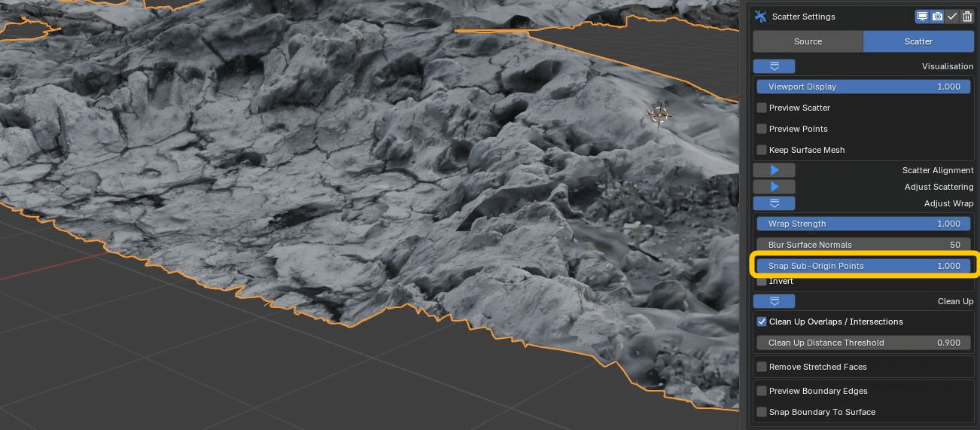The image size is (980, 430).
Task: Click the Scatter Settings logo icon
Action: (760, 17)
